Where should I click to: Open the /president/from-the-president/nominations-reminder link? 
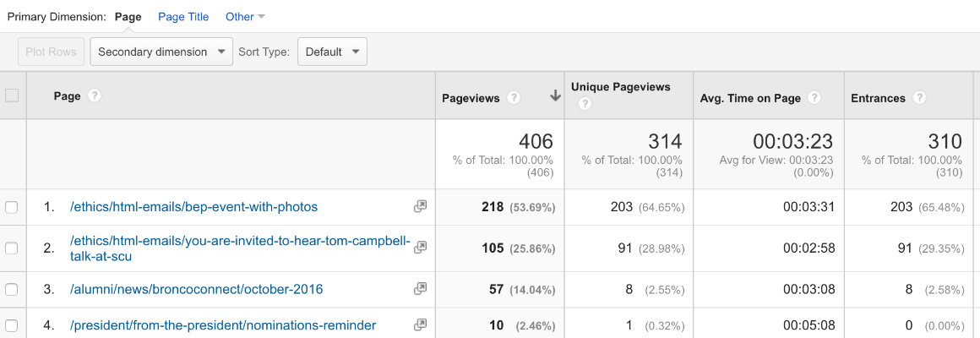coord(223,325)
